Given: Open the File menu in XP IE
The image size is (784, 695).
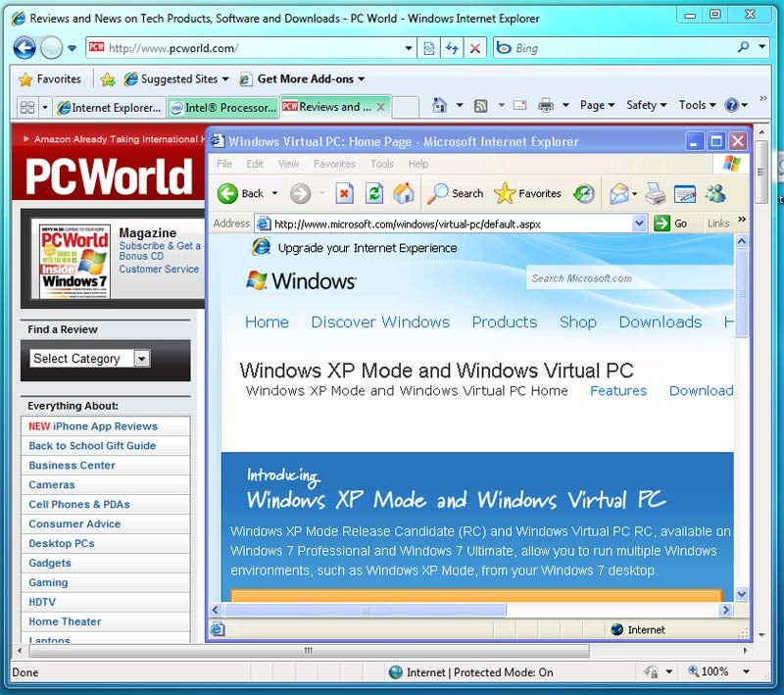Looking at the screenshot, I should [224, 164].
